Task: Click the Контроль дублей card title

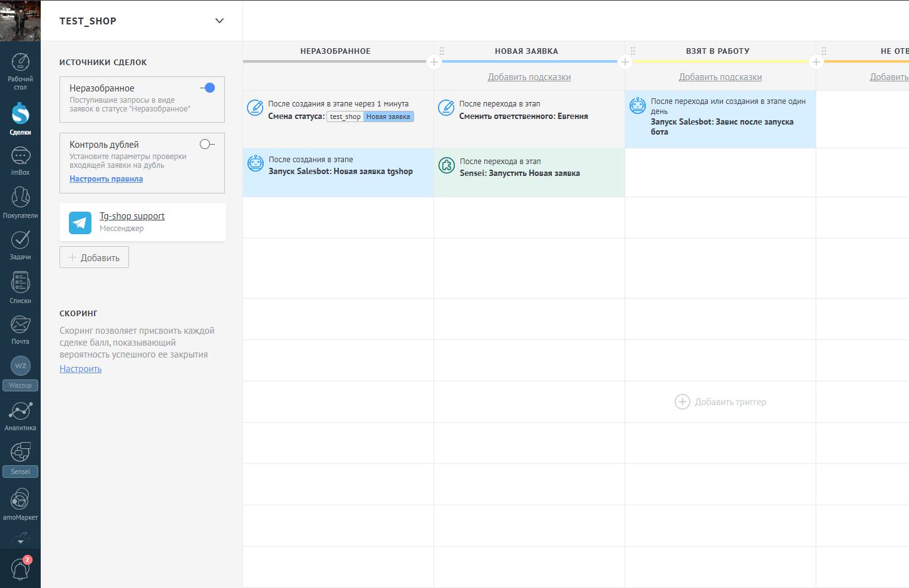Action: (104, 145)
